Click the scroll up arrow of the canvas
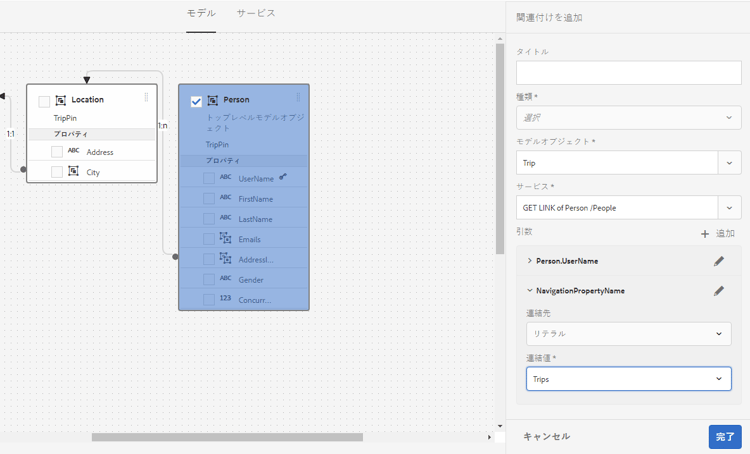This screenshot has height=454, width=750. coord(500,39)
